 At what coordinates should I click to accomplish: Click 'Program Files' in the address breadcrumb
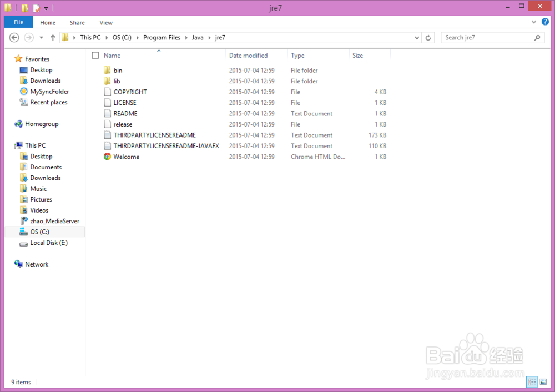[x=162, y=38]
